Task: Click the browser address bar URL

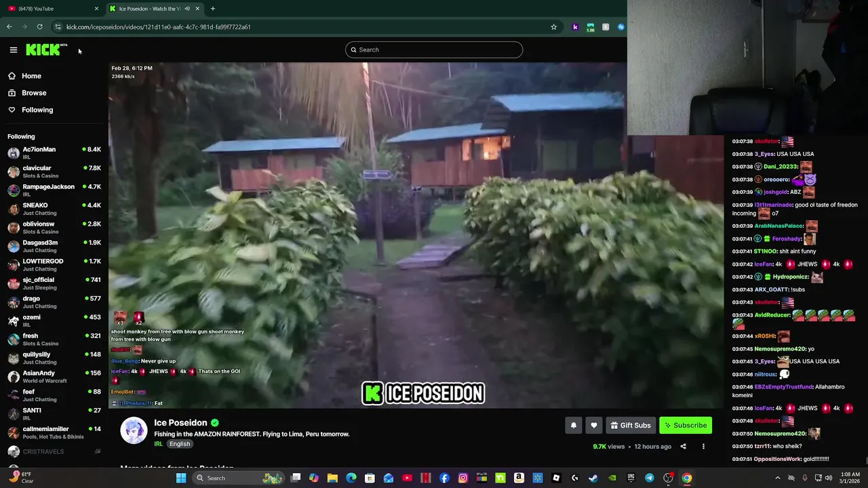Action: click(x=159, y=27)
